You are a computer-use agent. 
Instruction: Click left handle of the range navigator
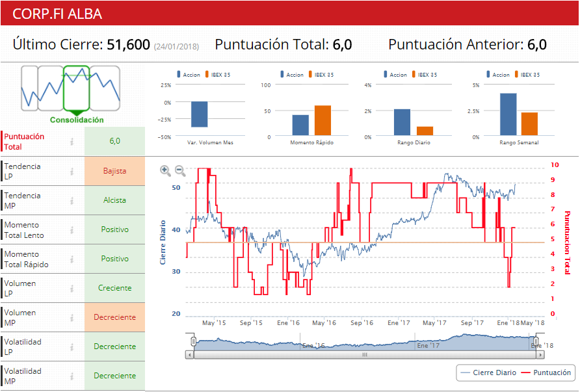pos(193,341)
